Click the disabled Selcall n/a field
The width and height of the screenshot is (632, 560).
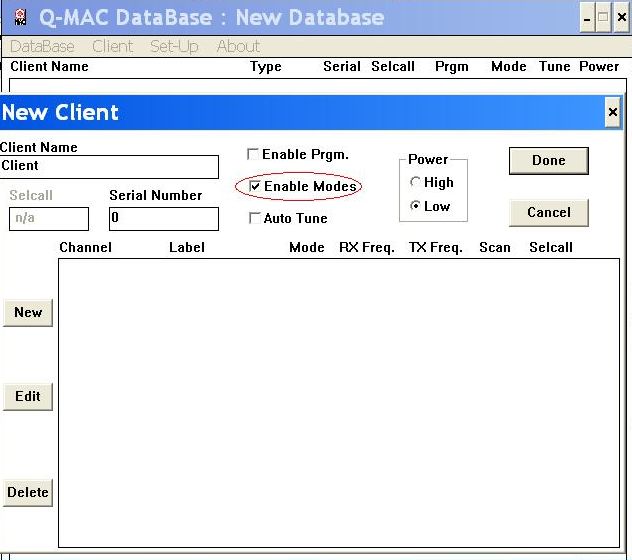click(x=49, y=219)
